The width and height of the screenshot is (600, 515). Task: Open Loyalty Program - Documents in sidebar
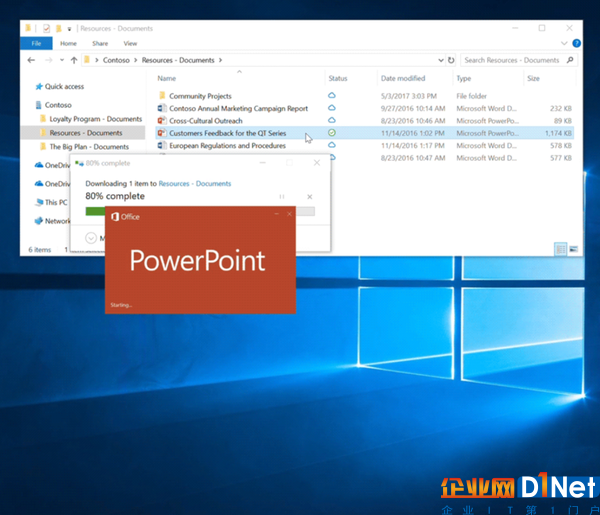[x=95, y=119]
